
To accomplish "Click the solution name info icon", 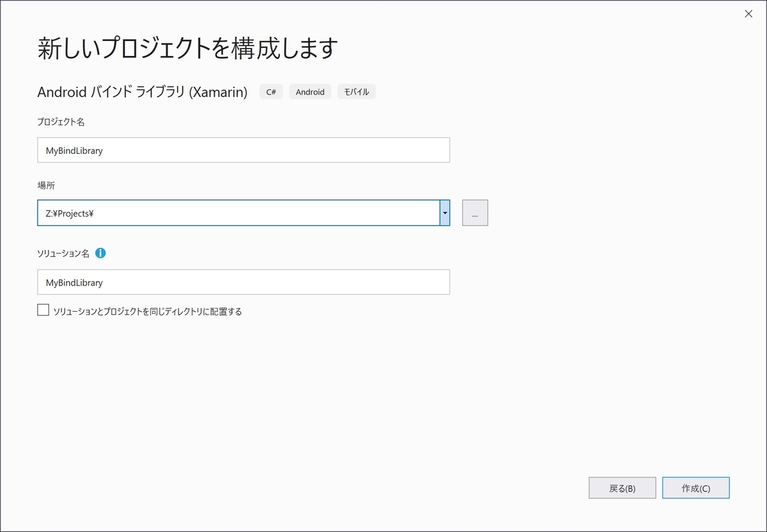I will (x=100, y=253).
